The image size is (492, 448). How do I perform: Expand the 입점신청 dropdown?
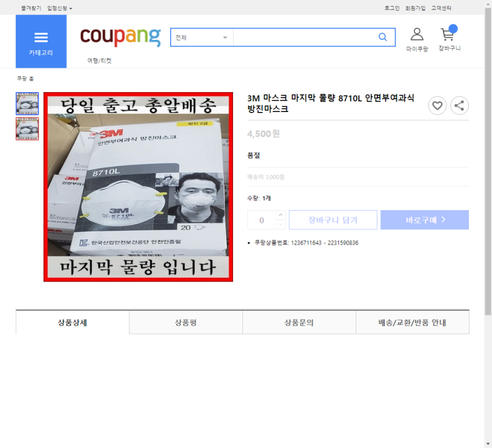pos(60,8)
